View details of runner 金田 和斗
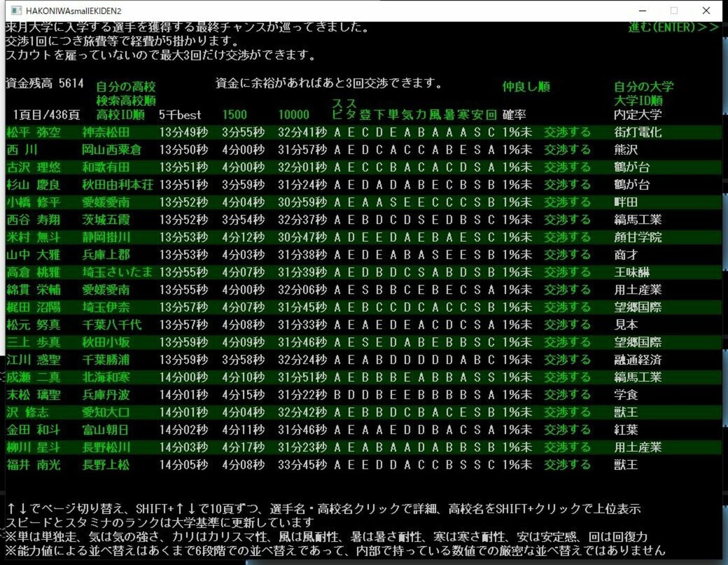 click(34, 430)
